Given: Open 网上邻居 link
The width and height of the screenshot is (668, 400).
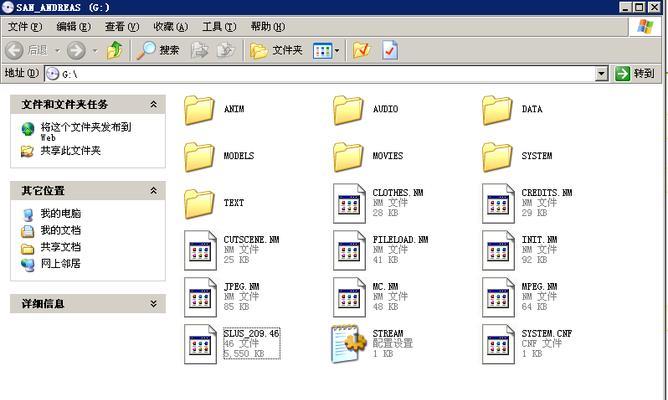Looking at the screenshot, I should [x=60, y=263].
